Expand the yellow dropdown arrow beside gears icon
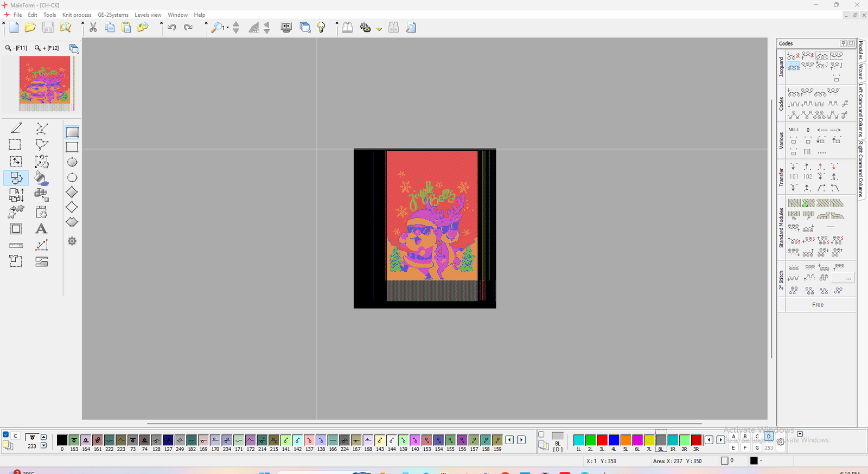Viewport: 868px width, 474px height. tap(379, 29)
